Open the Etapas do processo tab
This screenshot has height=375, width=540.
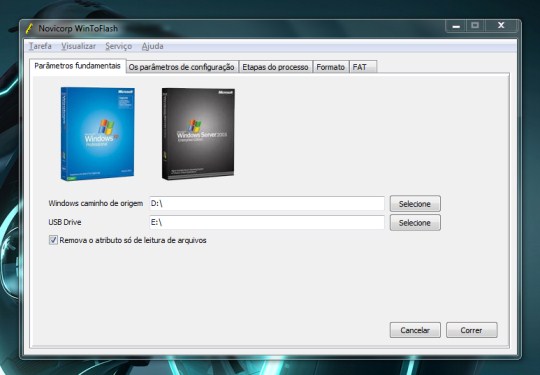pos(275,67)
